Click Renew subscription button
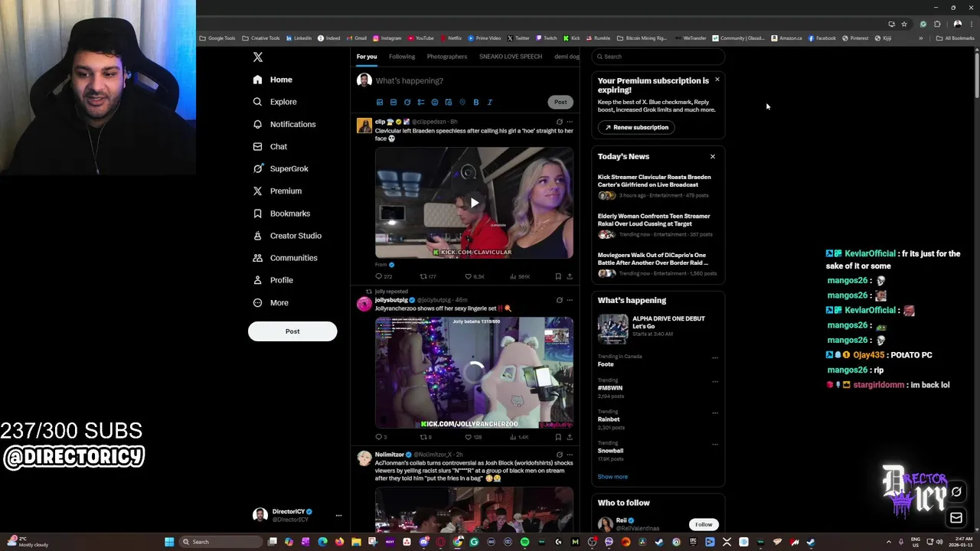 (x=636, y=127)
